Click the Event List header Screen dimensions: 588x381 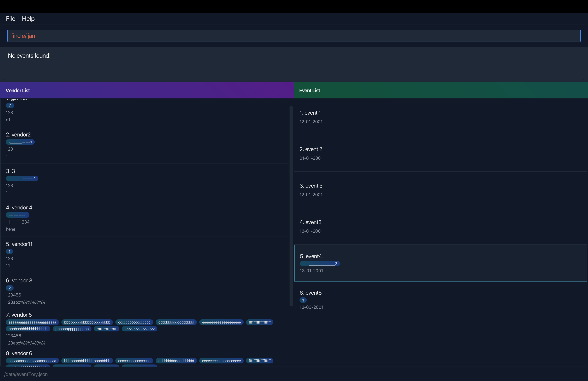pyautogui.click(x=441, y=91)
